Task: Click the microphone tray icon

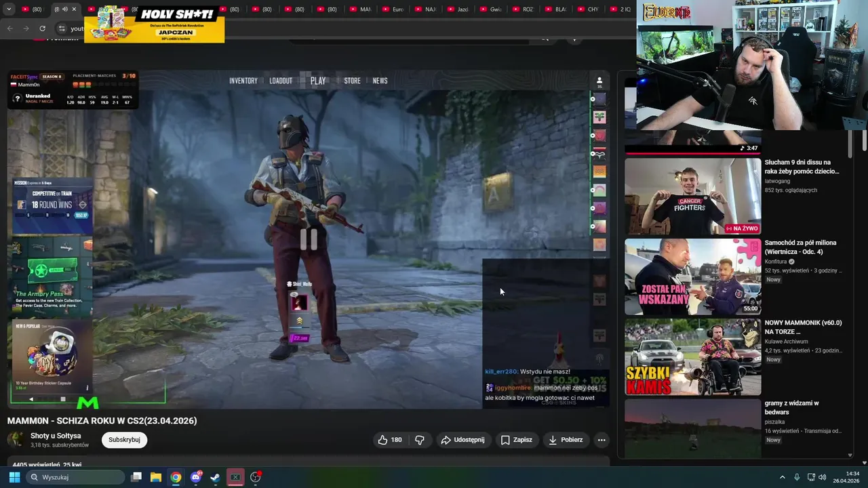Action: 797,477
